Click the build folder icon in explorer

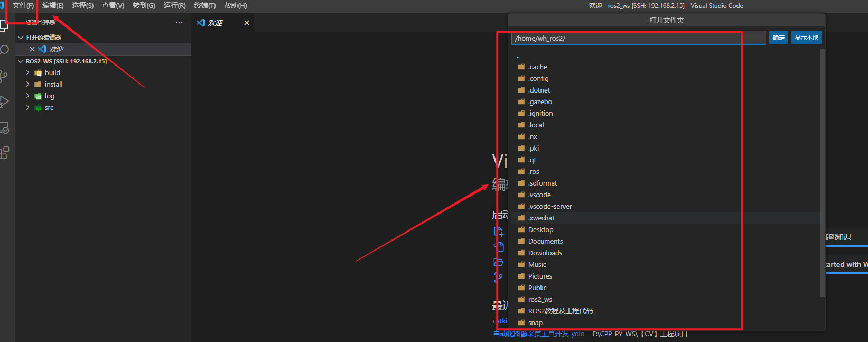[x=38, y=73]
